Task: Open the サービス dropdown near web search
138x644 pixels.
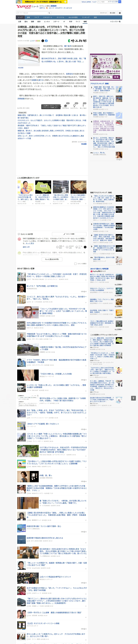Action: pyautogui.click(x=113, y=2)
